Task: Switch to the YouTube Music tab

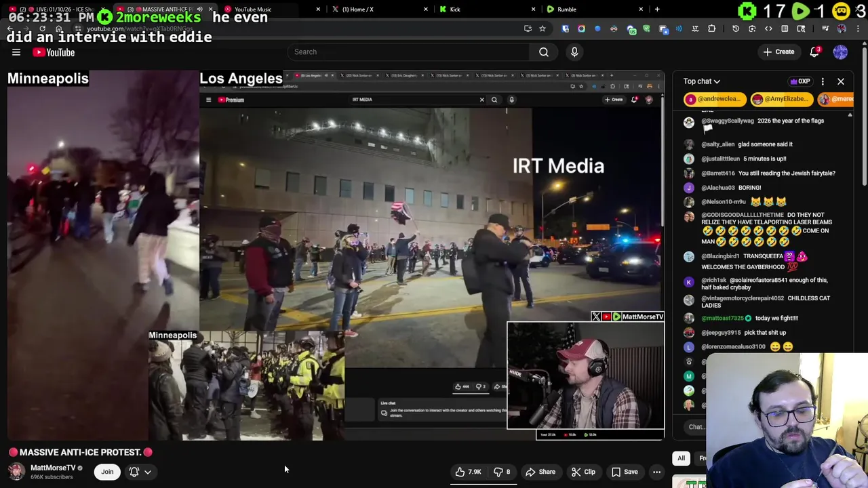Action: [x=253, y=9]
